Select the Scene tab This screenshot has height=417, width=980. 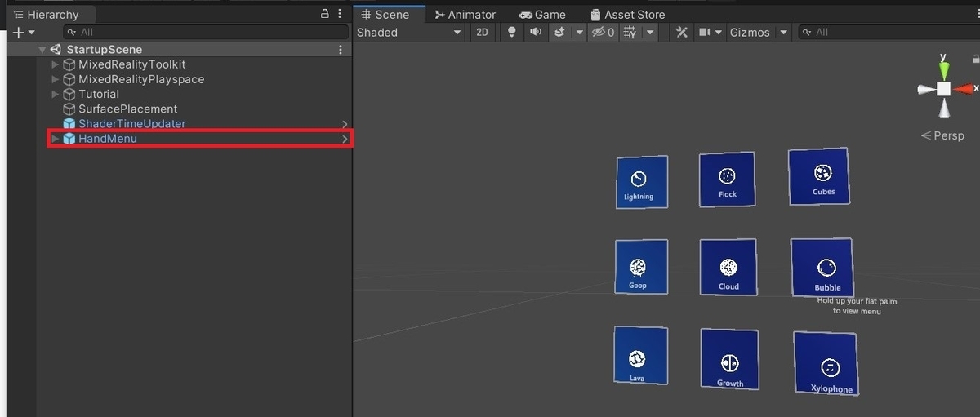click(x=390, y=15)
